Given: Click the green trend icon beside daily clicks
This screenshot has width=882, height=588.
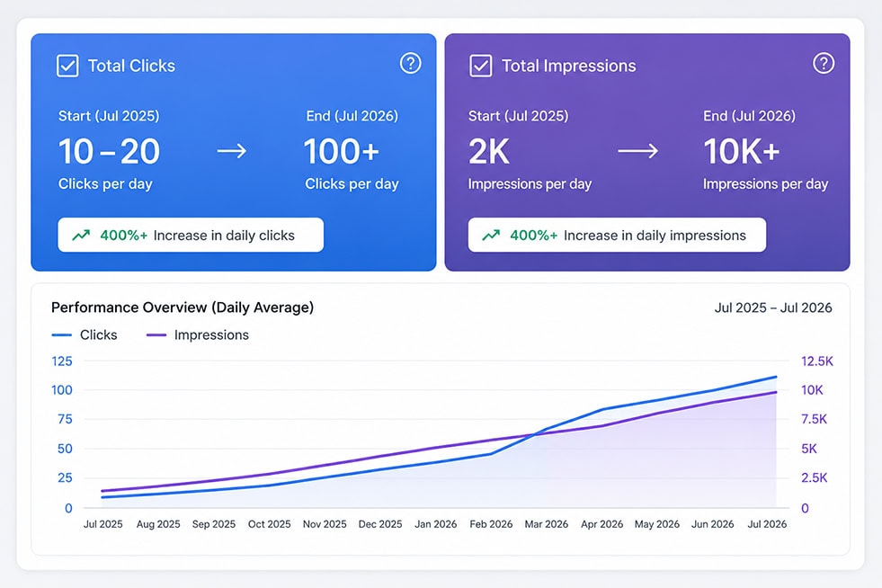Looking at the screenshot, I should point(81,236).
